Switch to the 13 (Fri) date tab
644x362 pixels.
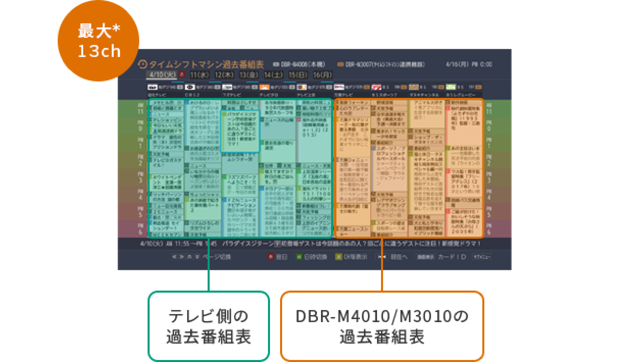click(249, 75)
